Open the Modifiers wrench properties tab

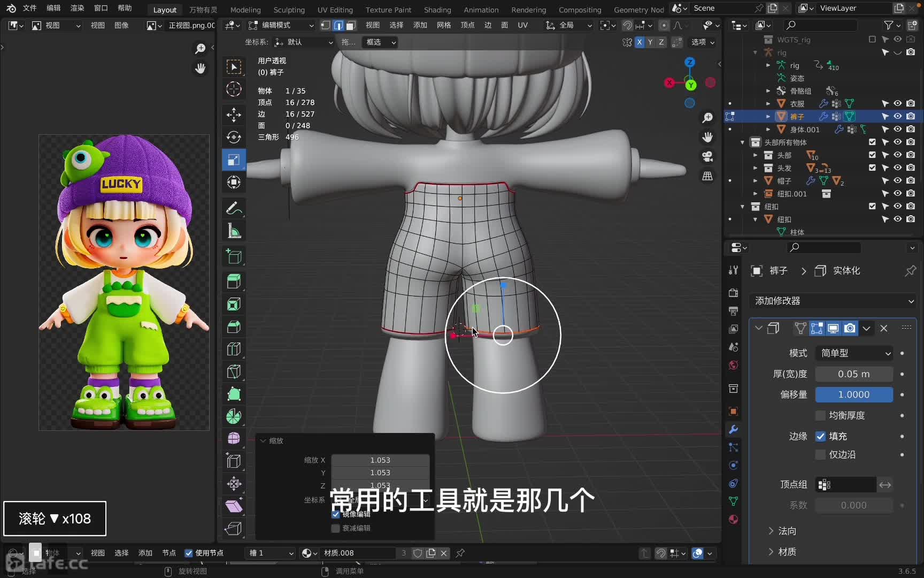click(x=734, y=429)
